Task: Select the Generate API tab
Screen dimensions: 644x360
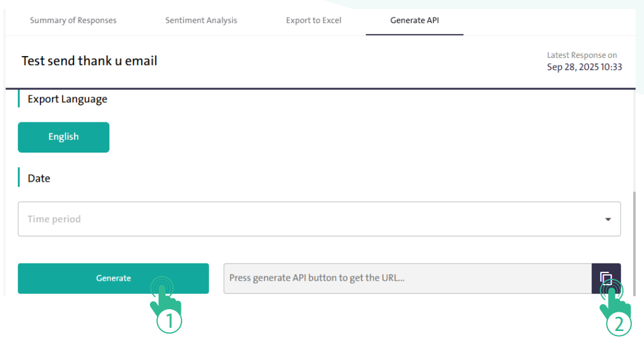Action: 414,21
